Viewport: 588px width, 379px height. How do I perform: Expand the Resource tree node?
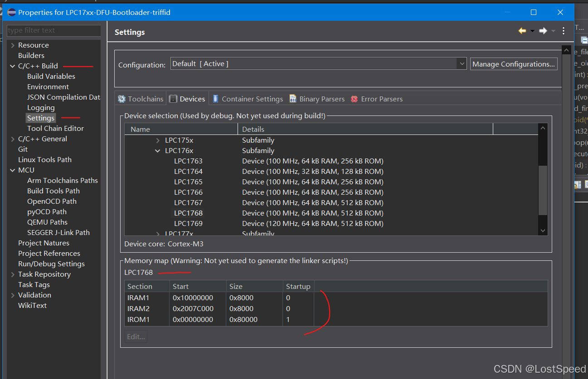(13, 45)
